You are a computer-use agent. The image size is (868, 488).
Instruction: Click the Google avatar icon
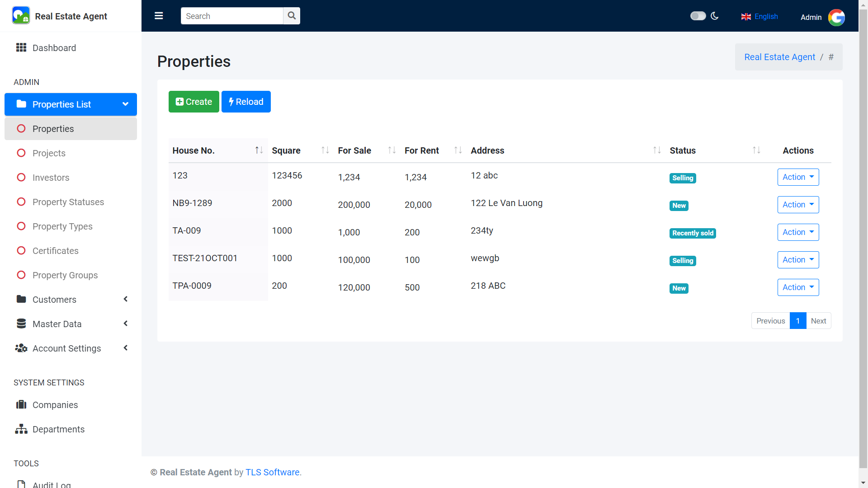[836, 17]
